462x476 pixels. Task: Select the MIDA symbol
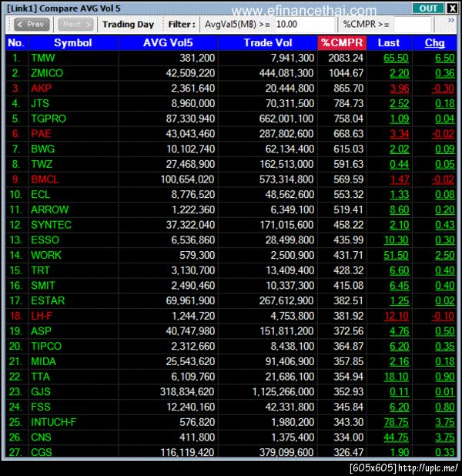click(43, 361)
